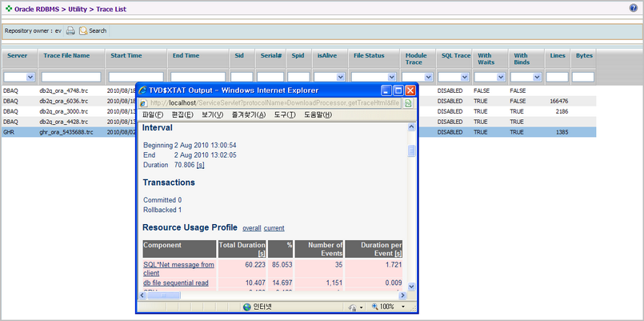The height and width of the screenshot is (321, 644).
Task: Click the [s] unit link after Duration
Action: (201, 165)
